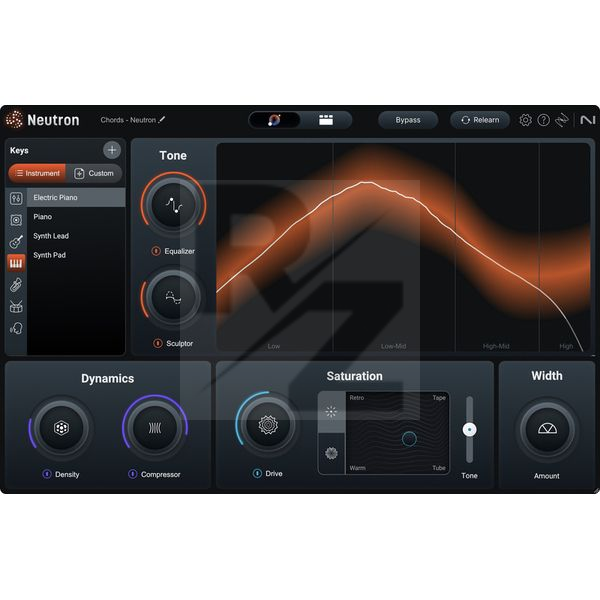The image size is (600, 600).
Task: Click the Low band label
Action: pyautogui.click(x=274, y=346)
